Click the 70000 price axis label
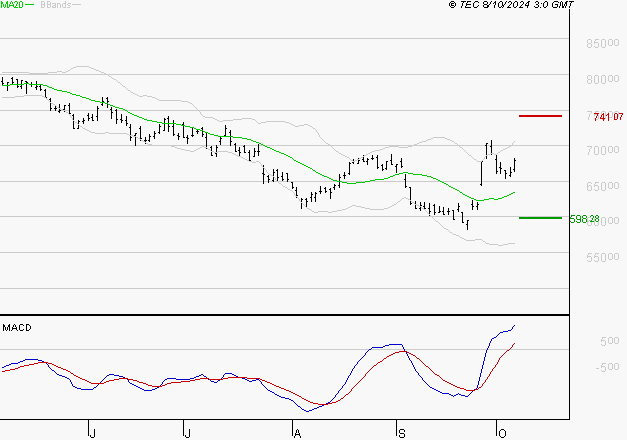Image resolution: width=627 pixels, height=440 pixels. point(603,150)
